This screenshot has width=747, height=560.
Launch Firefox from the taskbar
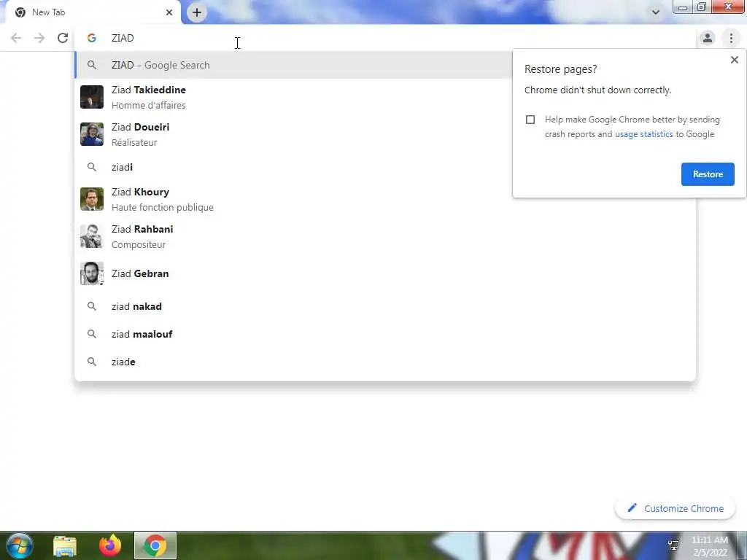110,545
